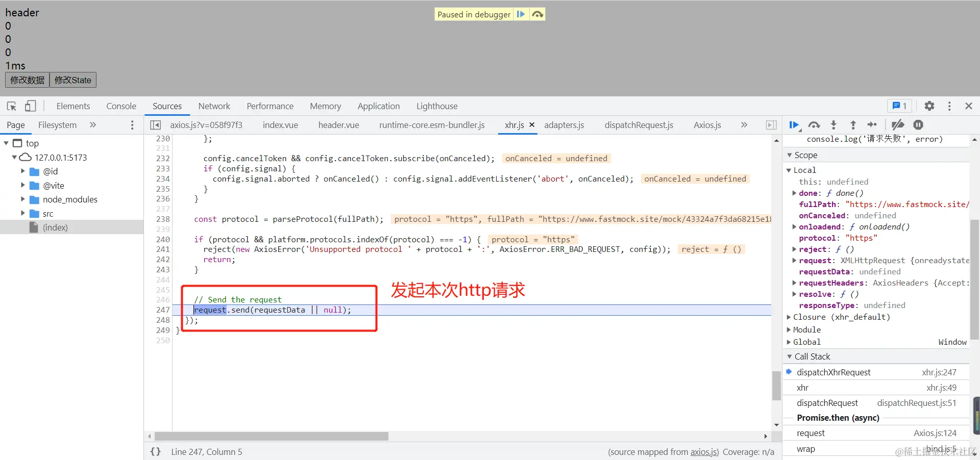
Task: Close the DevTools panel
Action: click(969, 106)
